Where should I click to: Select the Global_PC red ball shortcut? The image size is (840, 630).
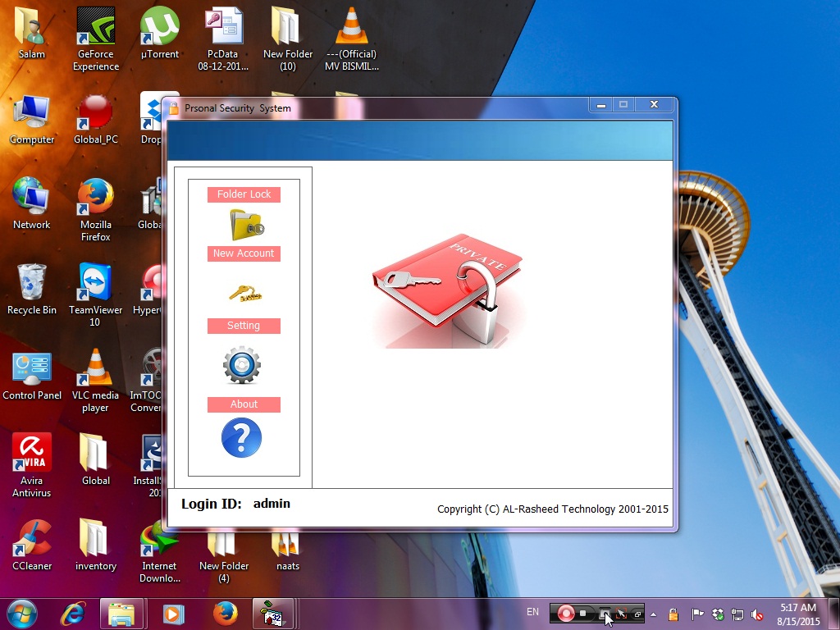pos(96,119)
